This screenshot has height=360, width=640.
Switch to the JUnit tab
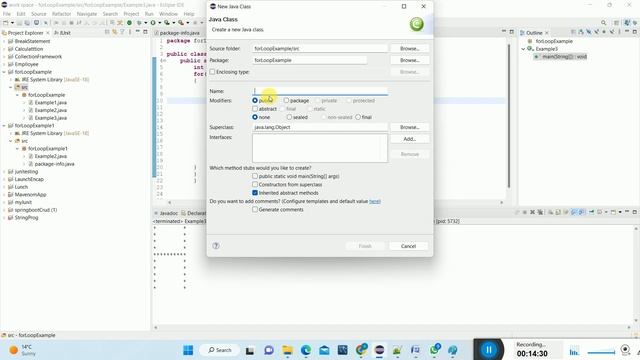coord(62,33)
